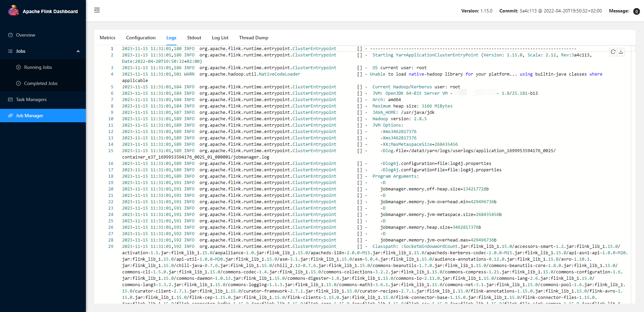Select the Logs tab
644x312 pixels.
point(171,38)
